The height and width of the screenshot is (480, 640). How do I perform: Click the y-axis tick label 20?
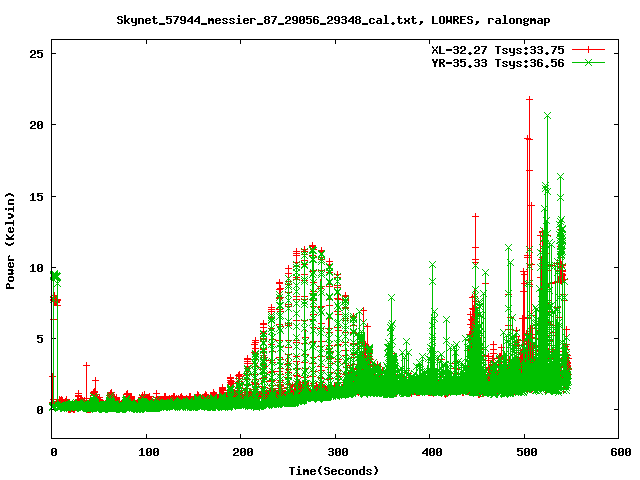pos(36,125)
